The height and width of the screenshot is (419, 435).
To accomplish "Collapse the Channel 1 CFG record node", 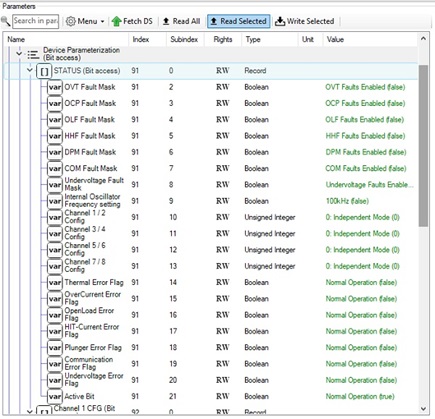I will click(x=30, y=412).
